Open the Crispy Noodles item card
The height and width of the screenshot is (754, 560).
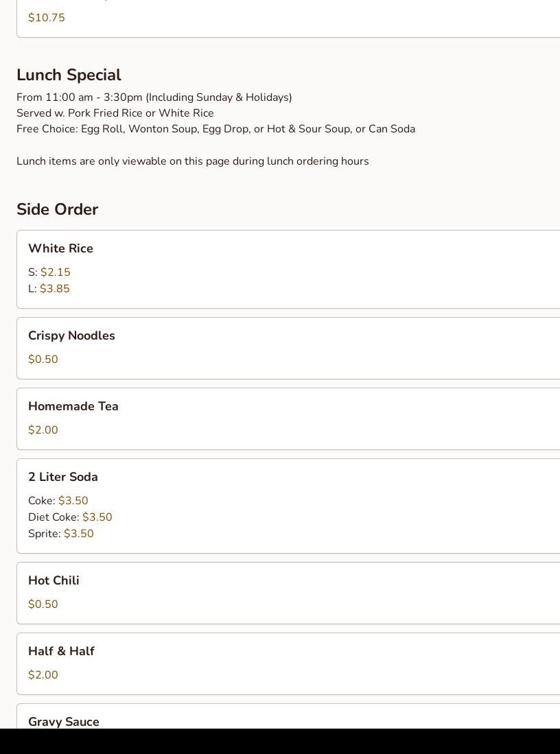point(289,348)
